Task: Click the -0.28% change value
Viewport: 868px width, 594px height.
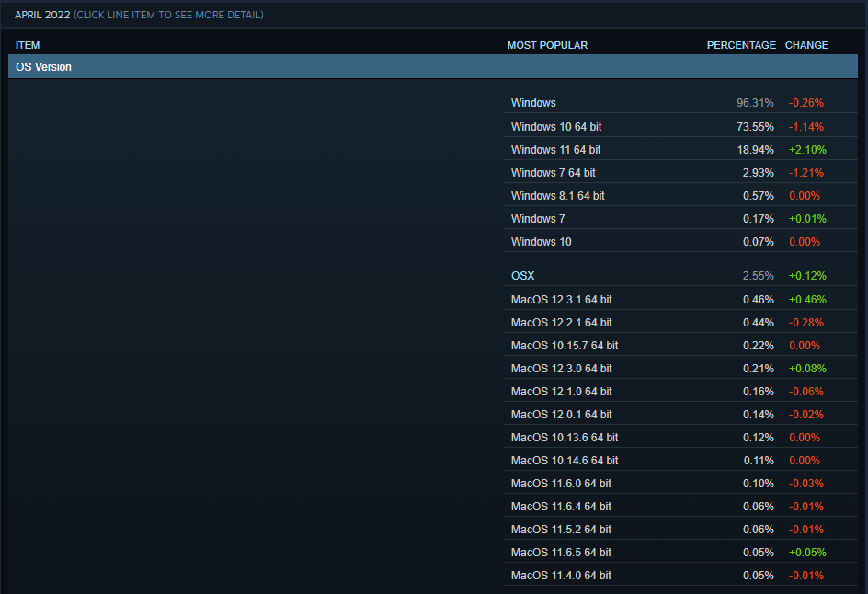Action: point(806,323)
